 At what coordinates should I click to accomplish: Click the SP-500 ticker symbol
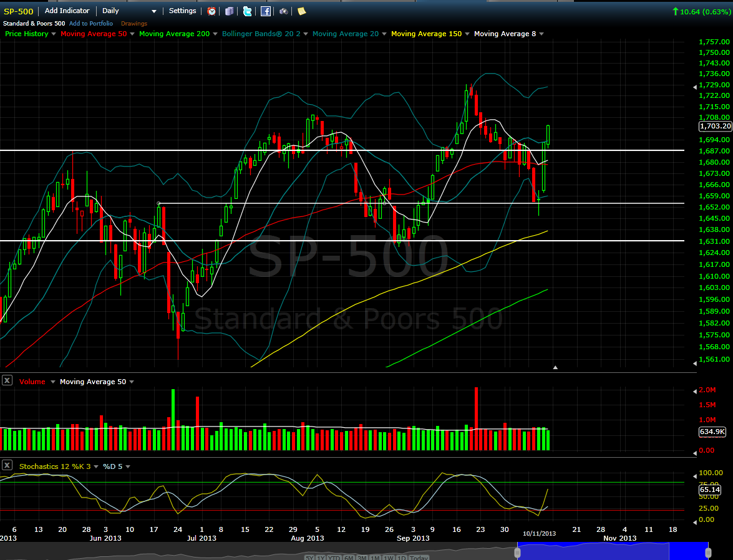(18, 11)
